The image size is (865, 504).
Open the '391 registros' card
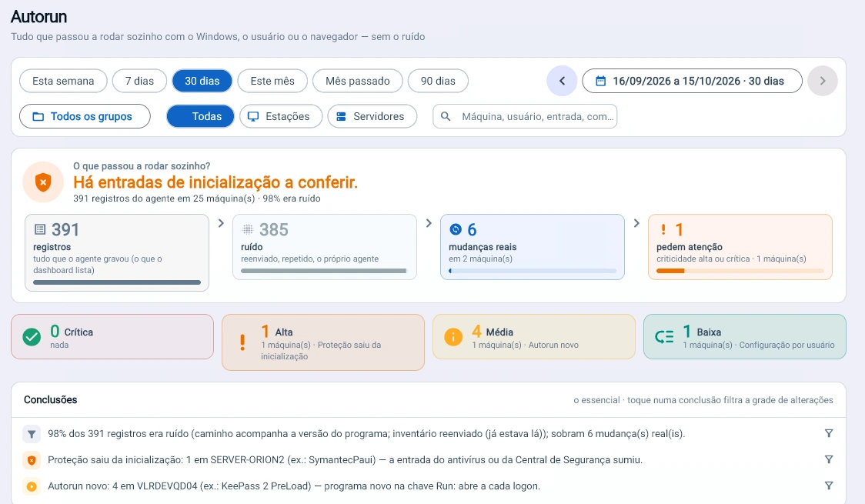(117, 252)
